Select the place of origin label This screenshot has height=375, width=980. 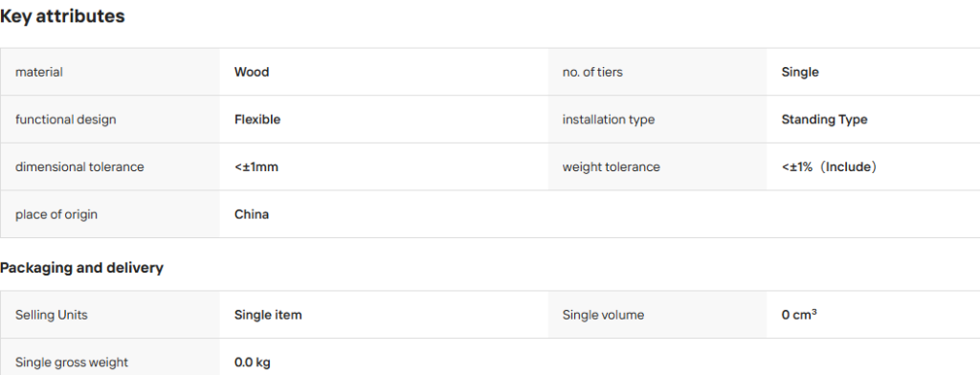56,214
